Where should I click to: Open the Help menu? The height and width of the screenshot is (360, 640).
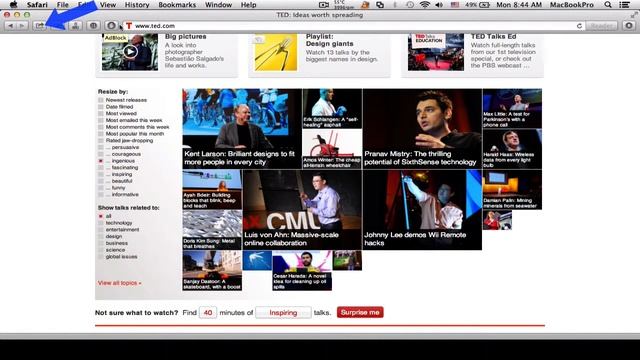click(248, 5)
